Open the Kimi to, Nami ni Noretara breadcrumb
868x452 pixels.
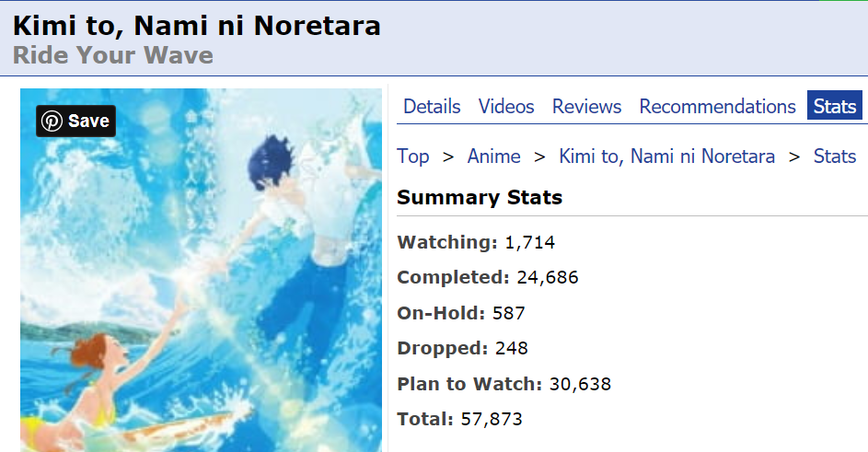[666, 156]
